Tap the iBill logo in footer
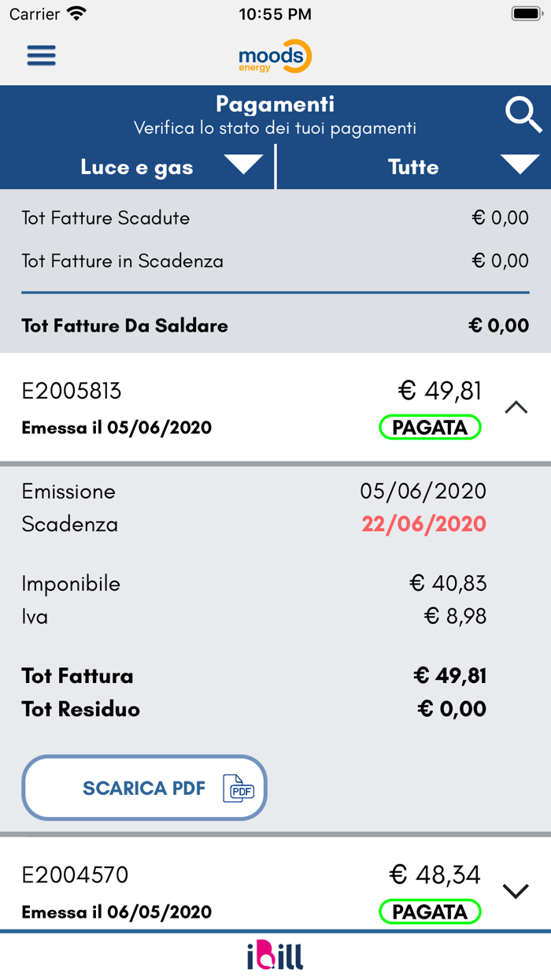The height and width of the screenshot is (980, 551). (275, 956)
